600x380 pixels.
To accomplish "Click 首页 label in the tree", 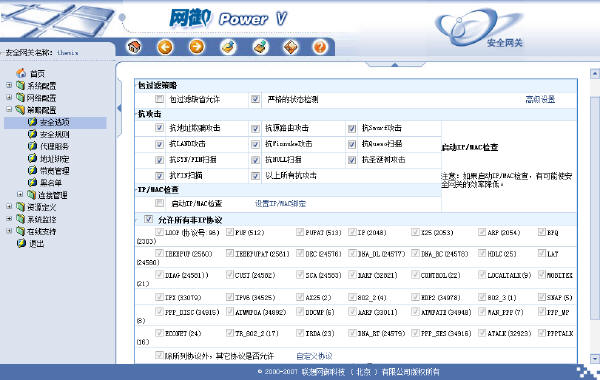I will point(38,73).
